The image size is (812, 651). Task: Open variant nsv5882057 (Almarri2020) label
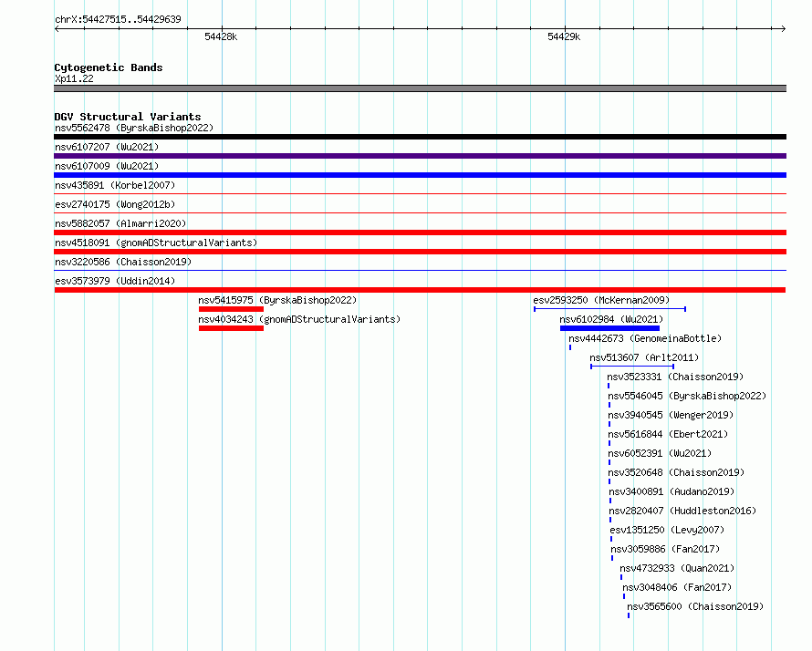[120, 223]
